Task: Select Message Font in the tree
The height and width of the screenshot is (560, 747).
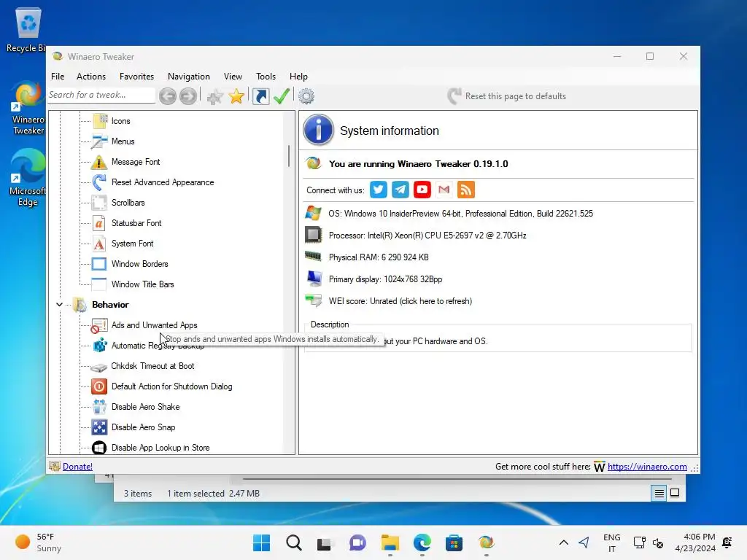Action: pyautogui.click(x=136, y=162)
